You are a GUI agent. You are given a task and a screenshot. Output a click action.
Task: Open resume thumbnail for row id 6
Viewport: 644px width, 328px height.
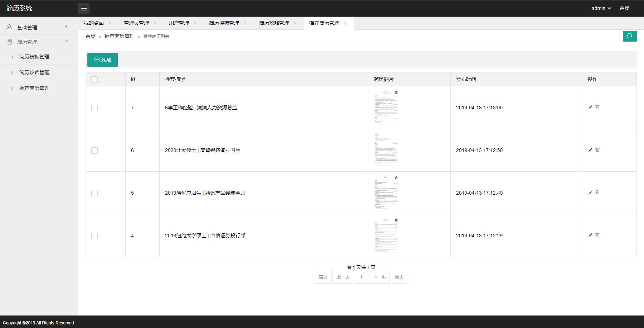[386, 150]
